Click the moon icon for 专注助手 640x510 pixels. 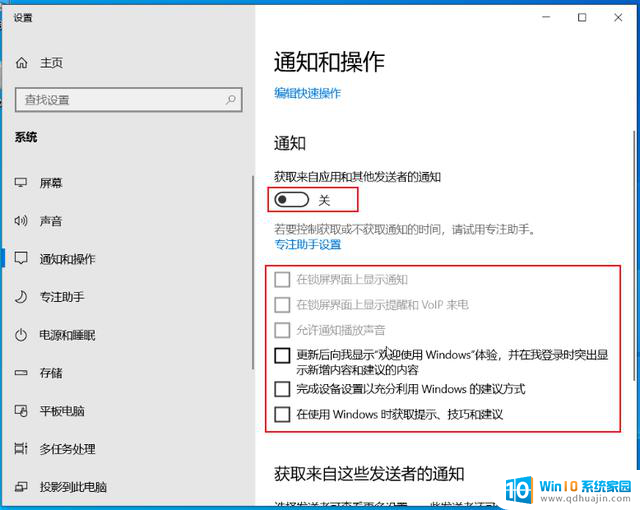(x=21, y=297)
